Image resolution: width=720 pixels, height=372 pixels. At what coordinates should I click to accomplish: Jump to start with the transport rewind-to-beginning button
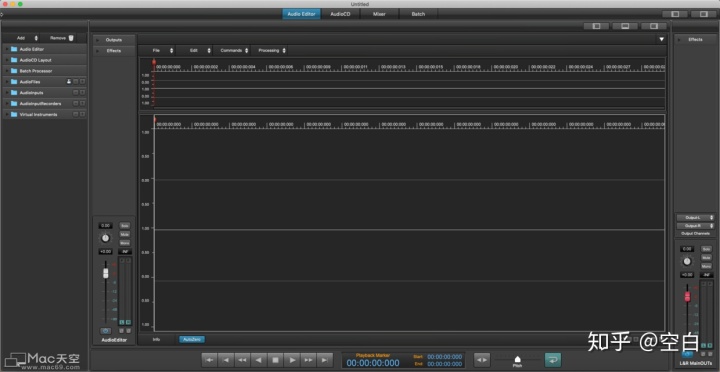point(209,360)
